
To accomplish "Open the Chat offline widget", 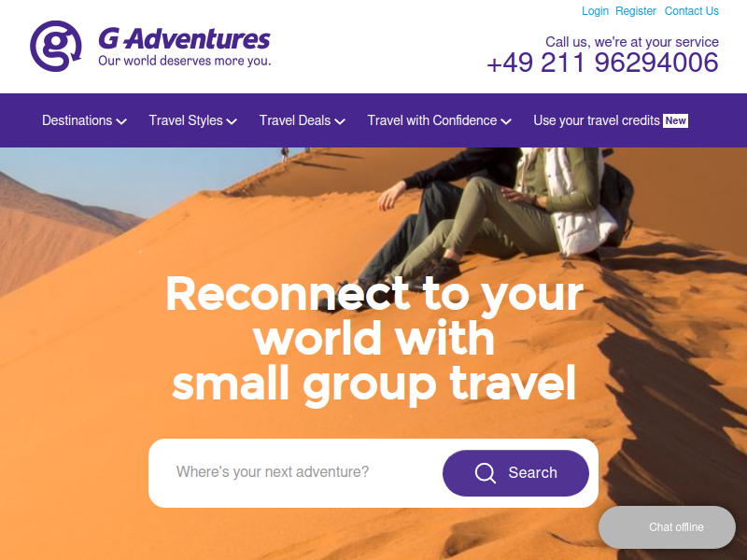I will tap(667, 527).
